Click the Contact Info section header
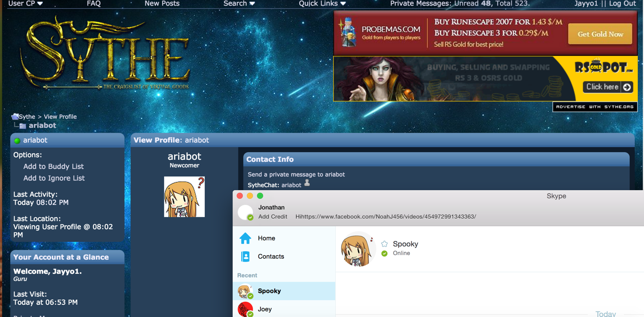This screenshot has height=317, width=644. pyautogui.click(x=436, y=159)
